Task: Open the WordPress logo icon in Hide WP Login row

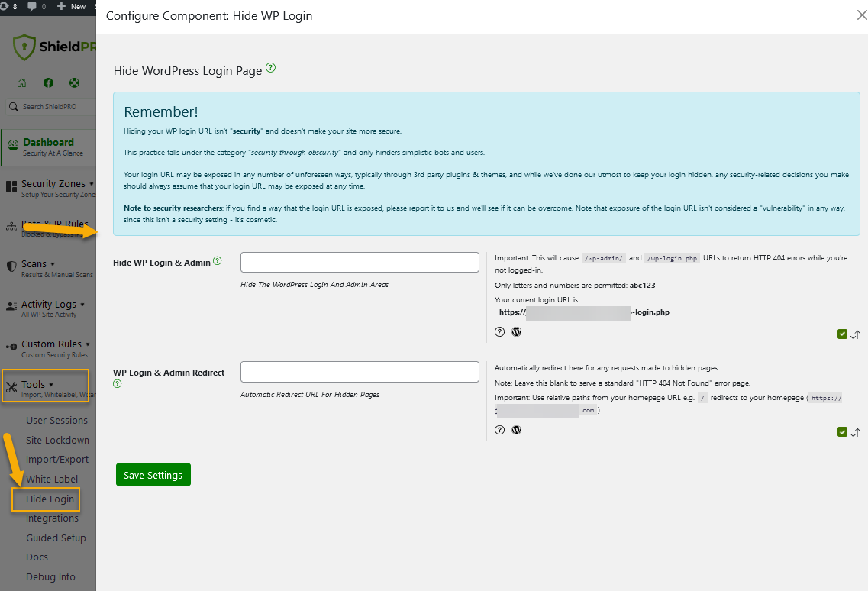Action: point(517,332)
